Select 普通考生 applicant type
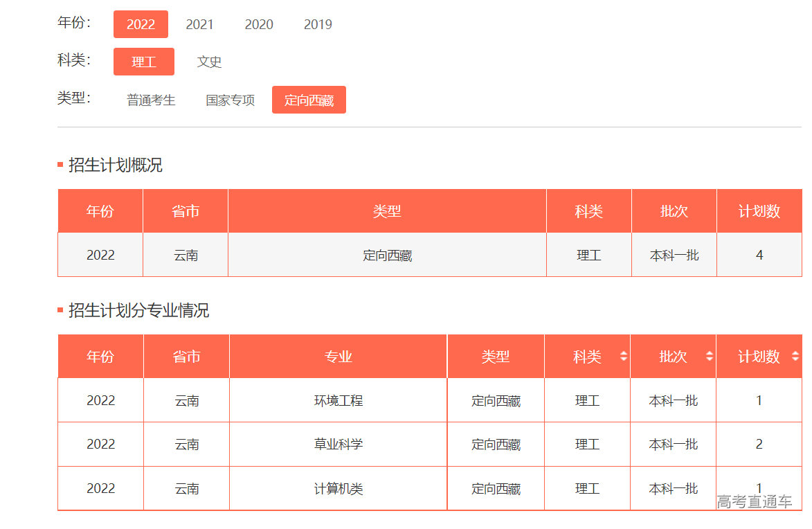 point(151,99)
